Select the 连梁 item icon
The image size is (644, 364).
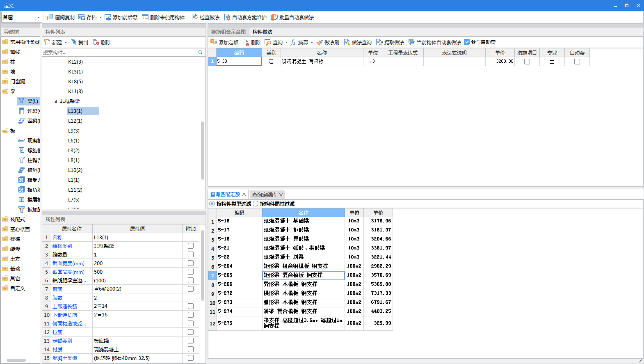click(x=22, y=111)
